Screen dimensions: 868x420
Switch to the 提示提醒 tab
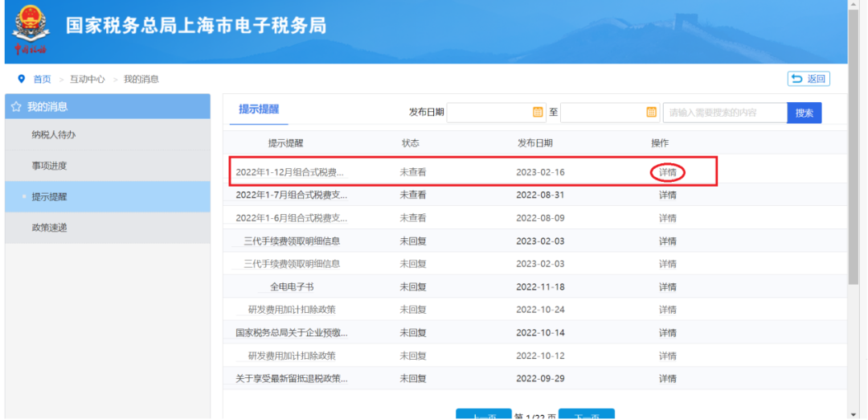click(259, 109)
